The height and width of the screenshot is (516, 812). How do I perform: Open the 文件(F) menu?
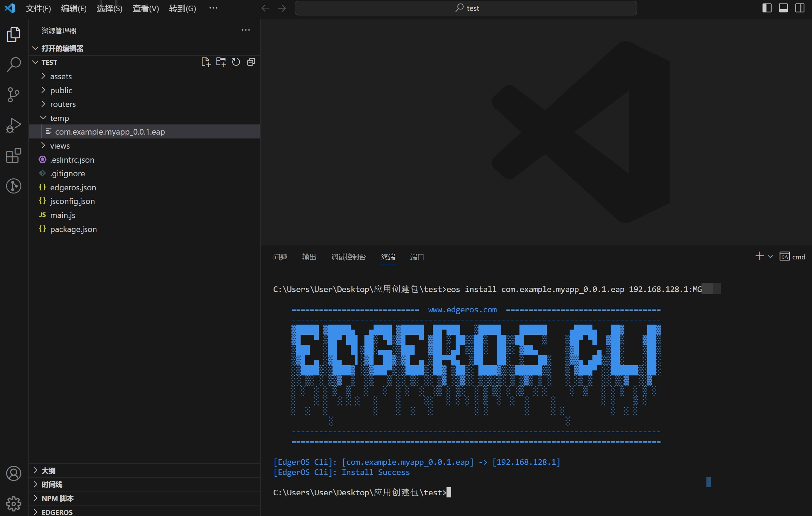(38, 8)
